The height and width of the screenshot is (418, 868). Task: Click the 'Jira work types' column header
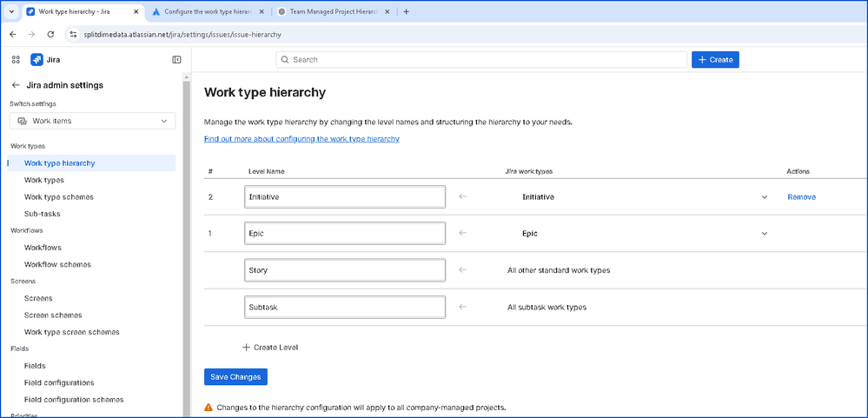coord(529,171)
